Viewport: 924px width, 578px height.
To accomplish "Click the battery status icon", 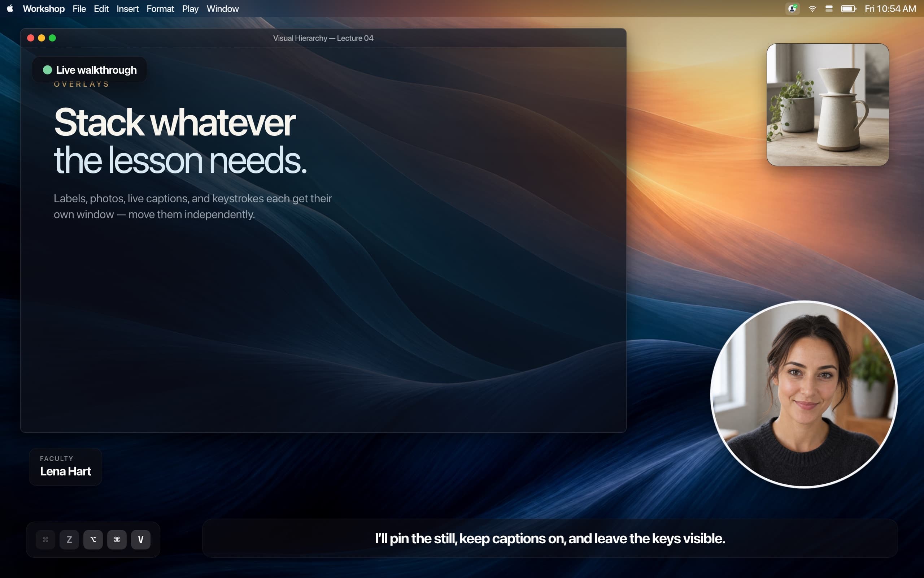I will click(x=849, y=8).
